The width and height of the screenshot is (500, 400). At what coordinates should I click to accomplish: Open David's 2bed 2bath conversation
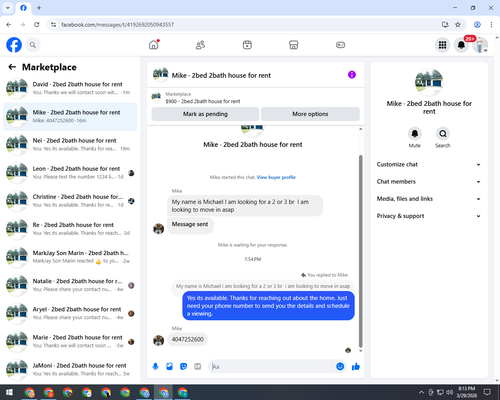point(70,88)
